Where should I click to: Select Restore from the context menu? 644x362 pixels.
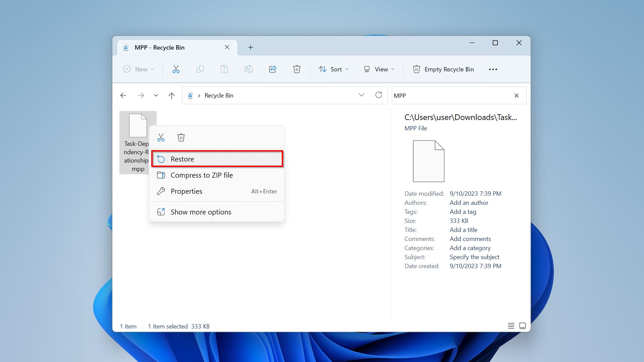click(182, 159)
